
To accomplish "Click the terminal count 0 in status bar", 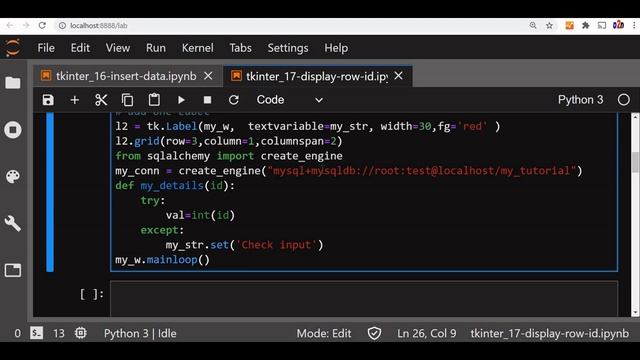I will 18,333.
